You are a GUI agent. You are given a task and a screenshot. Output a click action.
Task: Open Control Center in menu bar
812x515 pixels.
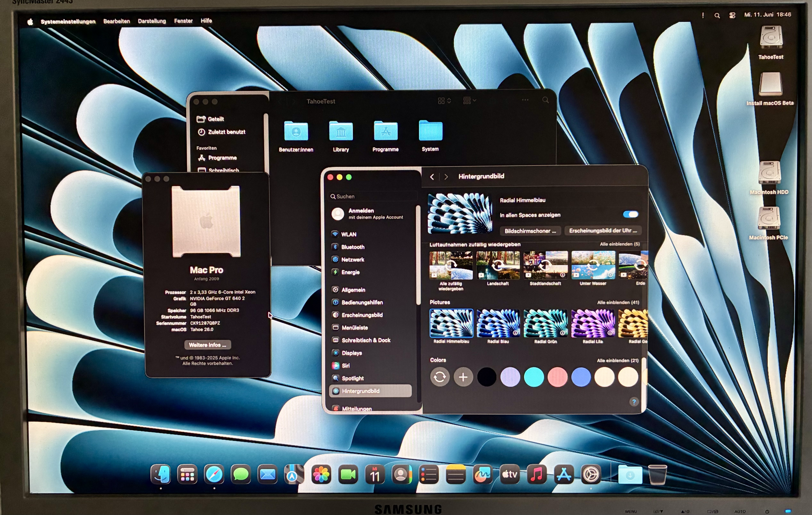pos(732,15)
